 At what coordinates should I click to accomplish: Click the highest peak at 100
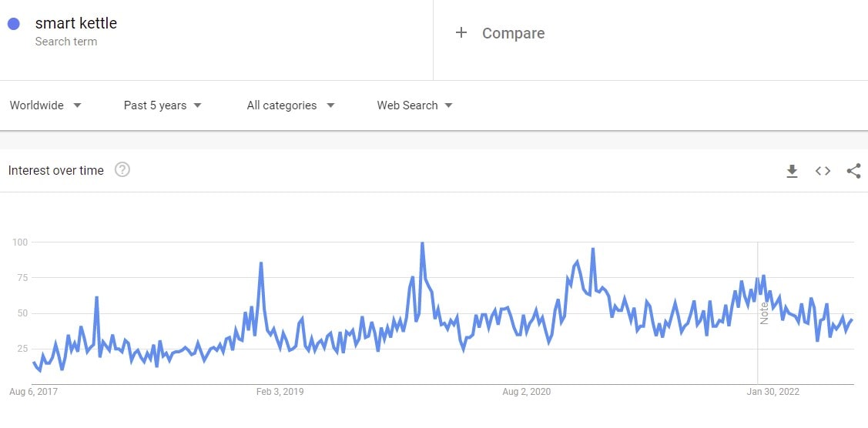pyautogui.click(x=422, y=243)
